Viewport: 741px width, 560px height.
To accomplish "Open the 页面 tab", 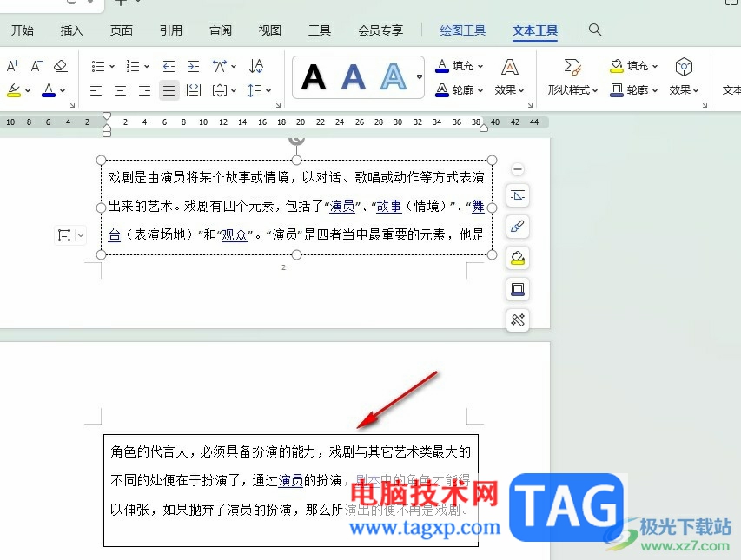I will [122, 30].
